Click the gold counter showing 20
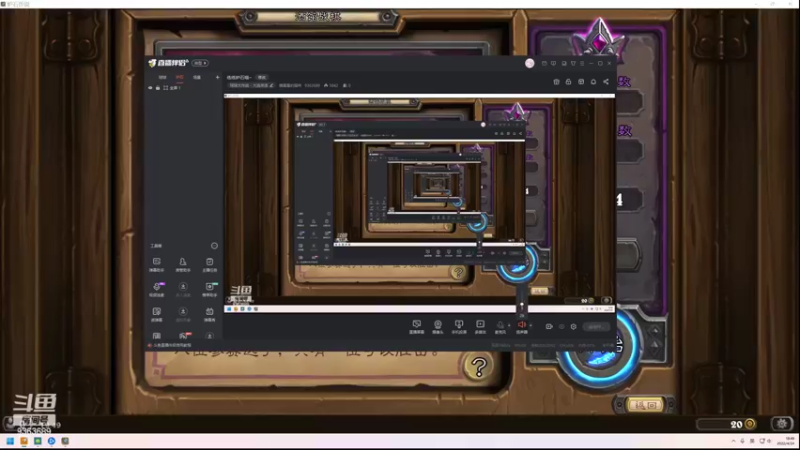This screenshot has height=450, width=800. click(727, 424)
